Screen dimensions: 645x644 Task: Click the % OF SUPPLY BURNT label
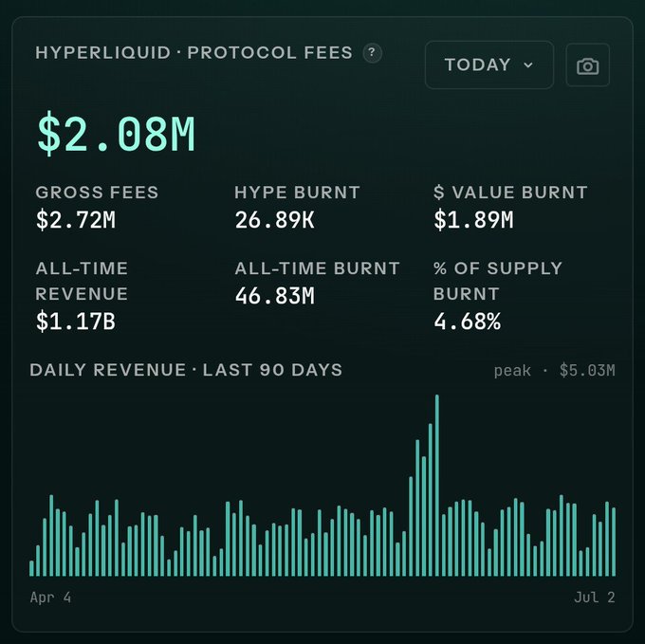(498, 282)
